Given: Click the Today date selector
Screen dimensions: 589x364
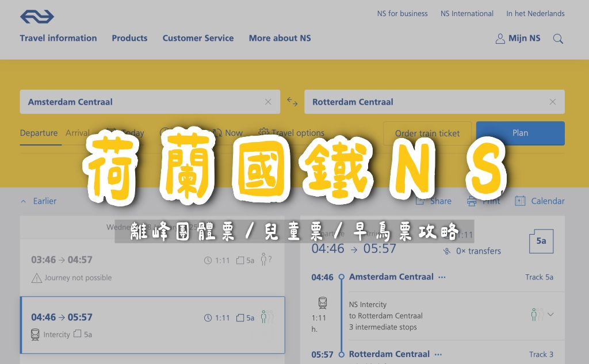Looking at the screenshot, I should tap(133, 133).
